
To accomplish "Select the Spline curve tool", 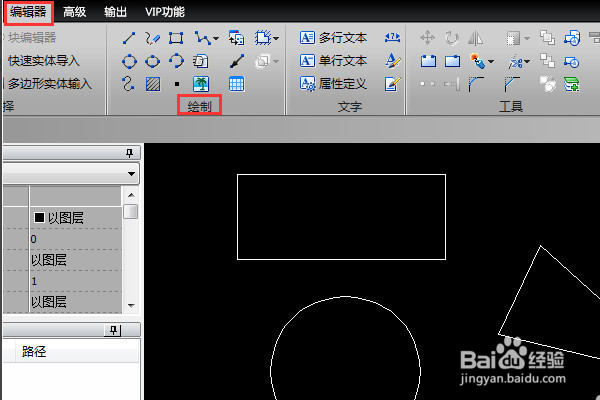I will [x=128, y=84].
